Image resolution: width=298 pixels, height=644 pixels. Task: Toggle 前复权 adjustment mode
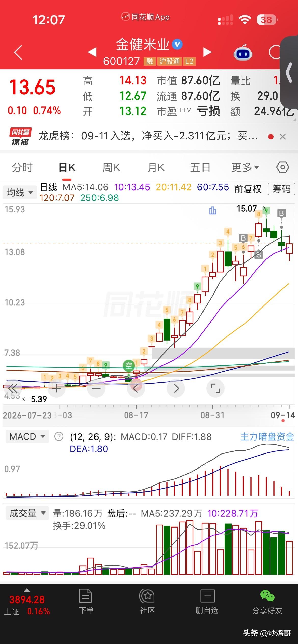tap(248, 189)
